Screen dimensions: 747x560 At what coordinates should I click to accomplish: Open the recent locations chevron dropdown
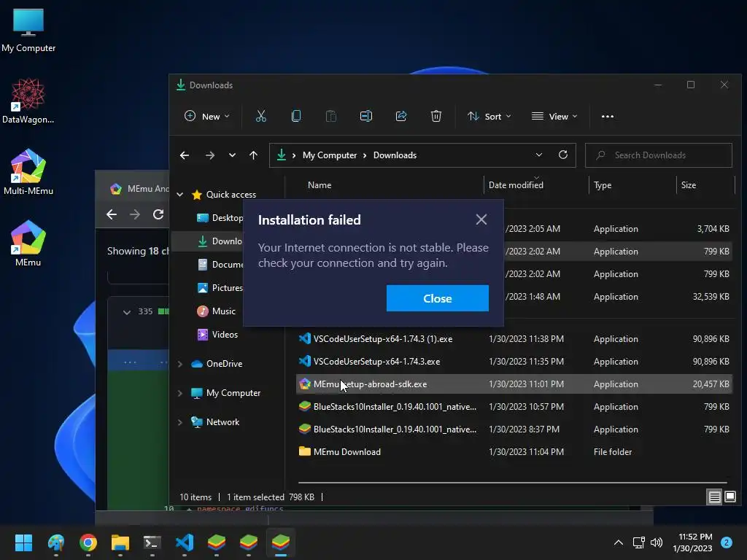pos(232,155)
